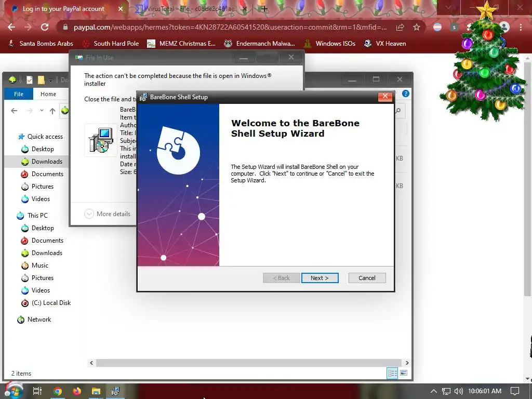Select Downloads under Quick access

42,162
